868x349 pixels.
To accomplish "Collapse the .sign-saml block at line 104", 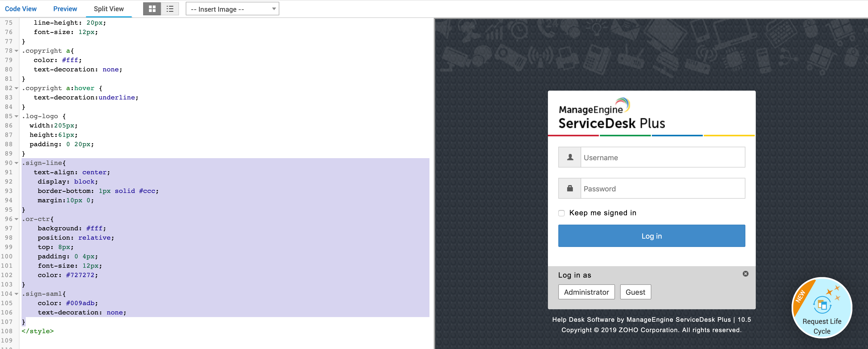I will [17, 294].
